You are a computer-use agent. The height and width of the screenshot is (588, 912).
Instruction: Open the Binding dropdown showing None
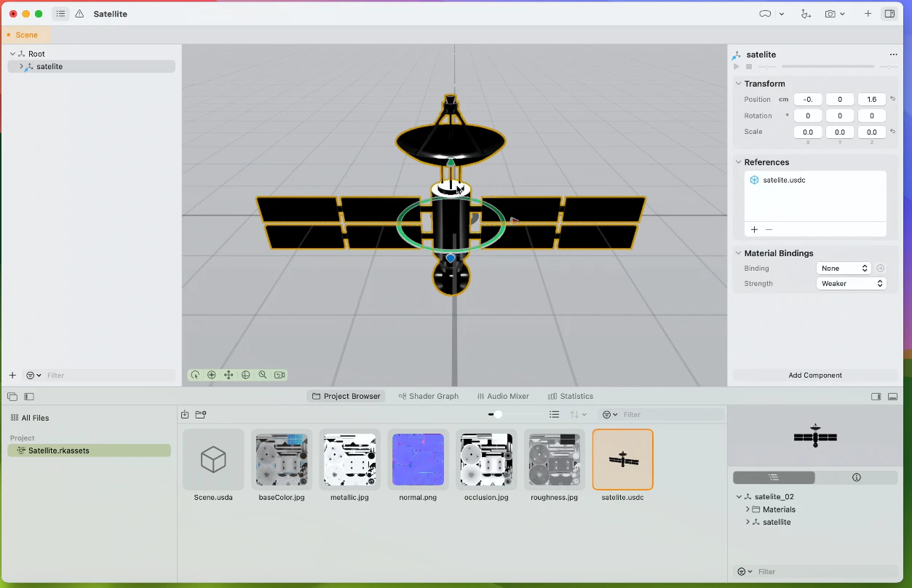[843, 269]
